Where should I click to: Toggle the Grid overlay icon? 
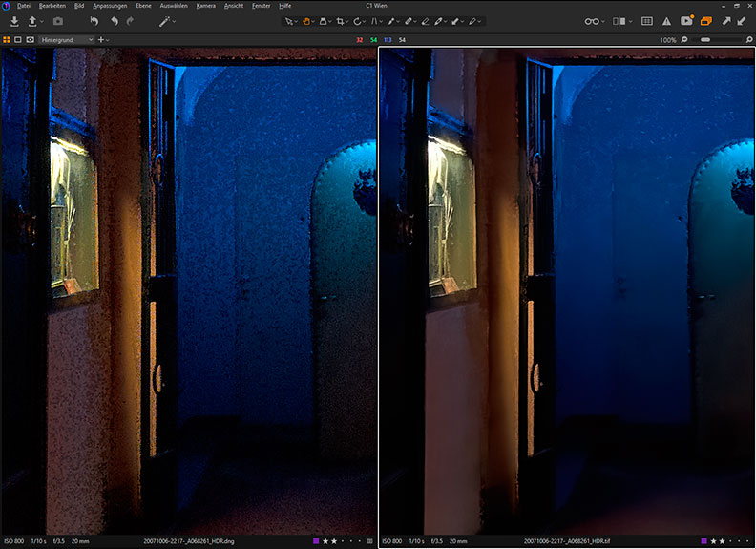tap(647, 21)
